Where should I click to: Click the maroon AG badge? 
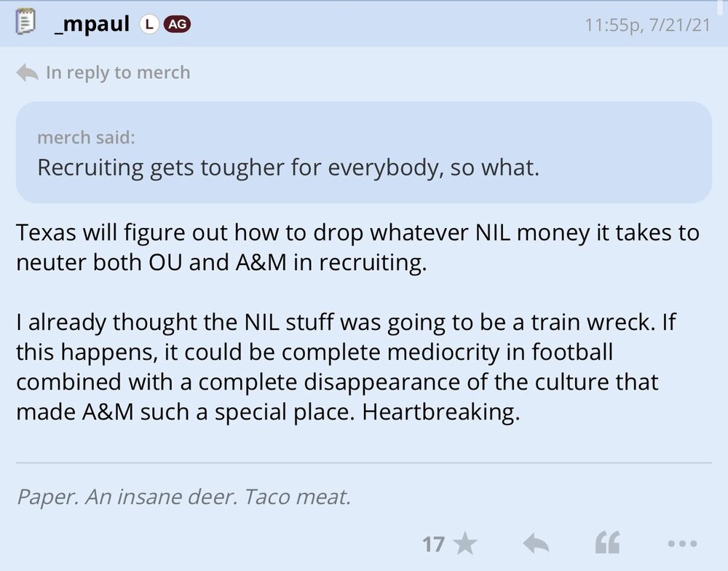point(178,25)
